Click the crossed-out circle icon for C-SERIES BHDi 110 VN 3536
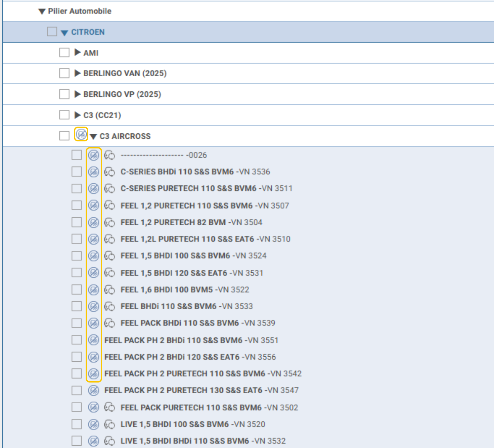This screenshot has width=494, height=448. click(94, 172)
